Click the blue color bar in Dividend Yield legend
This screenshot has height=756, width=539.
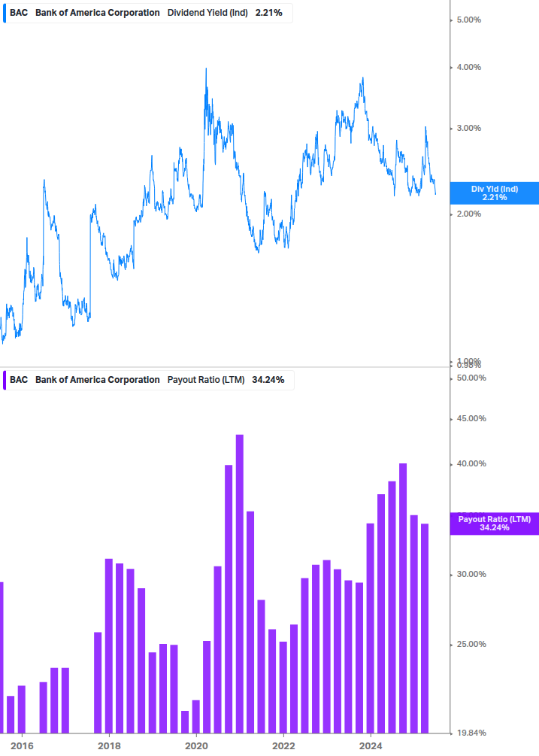[x=5, y=13]
